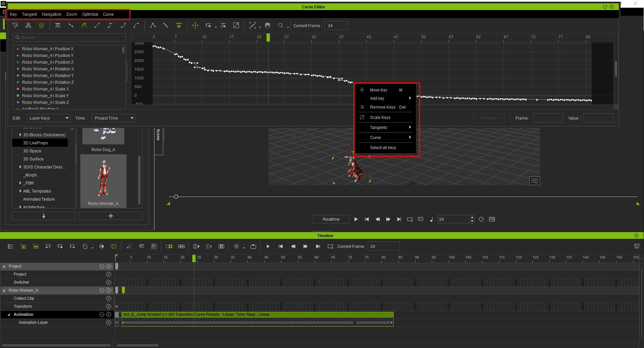Click the Frame All fit-view icon

click(x=252, y=25)
